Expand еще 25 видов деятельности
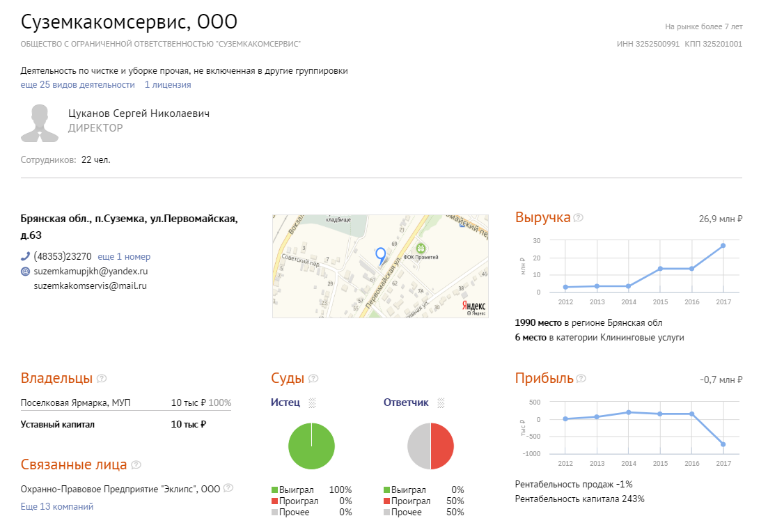Viewport: 768px width, 532px height. point(77,85)
